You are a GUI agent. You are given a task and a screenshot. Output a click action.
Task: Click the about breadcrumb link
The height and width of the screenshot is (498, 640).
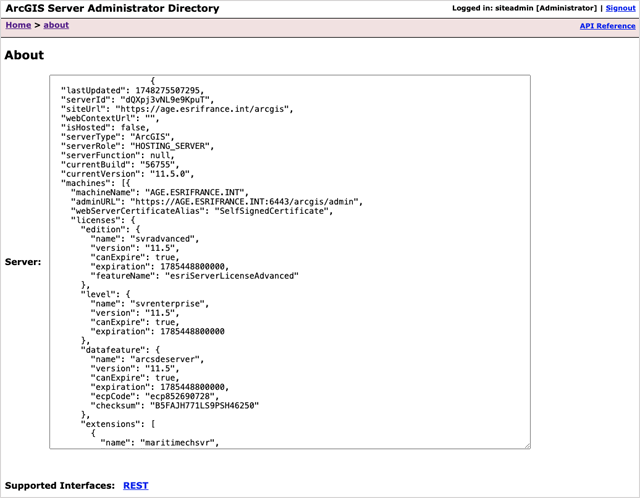point(56,25)
